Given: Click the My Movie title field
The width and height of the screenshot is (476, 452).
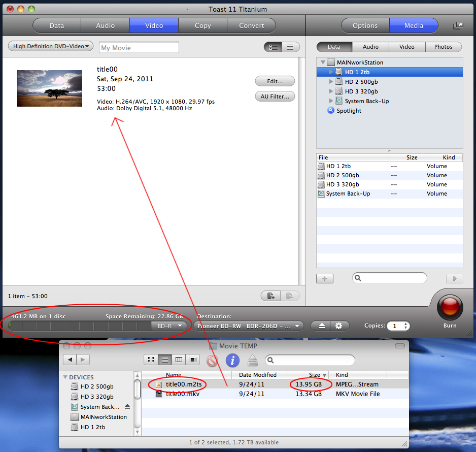Looking at the screenshot, I should 139,48.
